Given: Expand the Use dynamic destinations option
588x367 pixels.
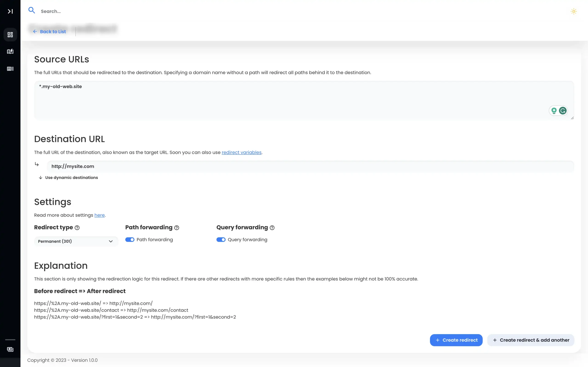Looking at the screenshot, I should point(68,178).
